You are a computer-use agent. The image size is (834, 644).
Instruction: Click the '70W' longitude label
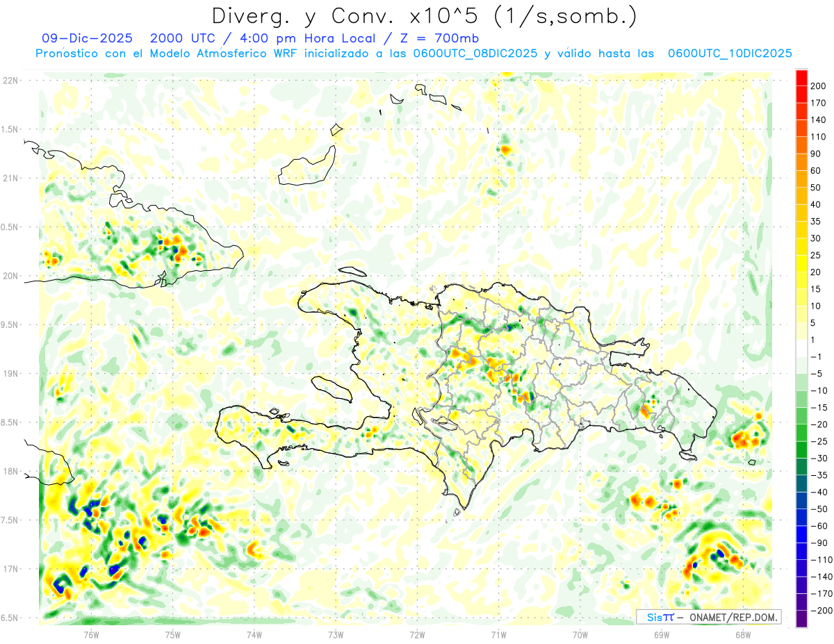[x=580, y=634]
